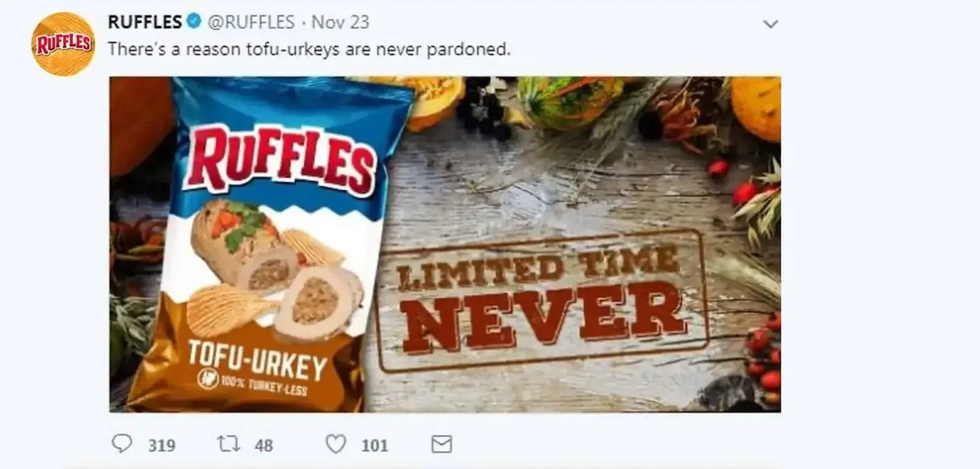Reply to the tweet via speech bubble icon
The image size is (980, 469).
click(x=122, y=443)
